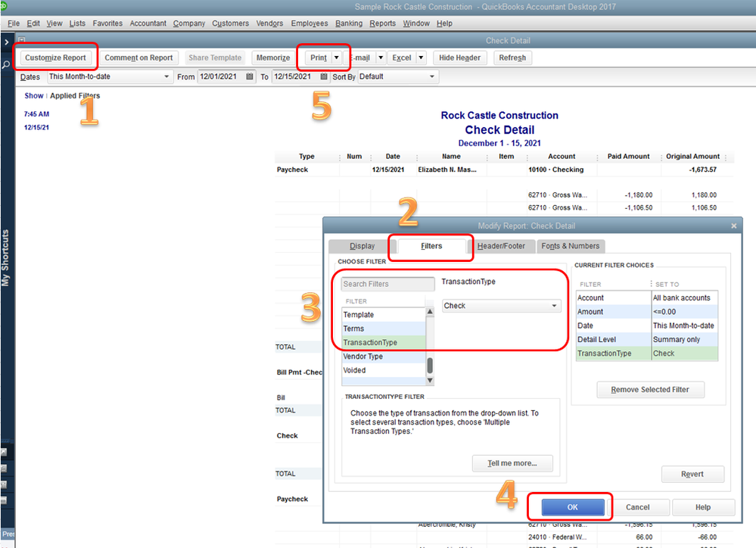Click the Help button in dialog

tap(703, 507)
